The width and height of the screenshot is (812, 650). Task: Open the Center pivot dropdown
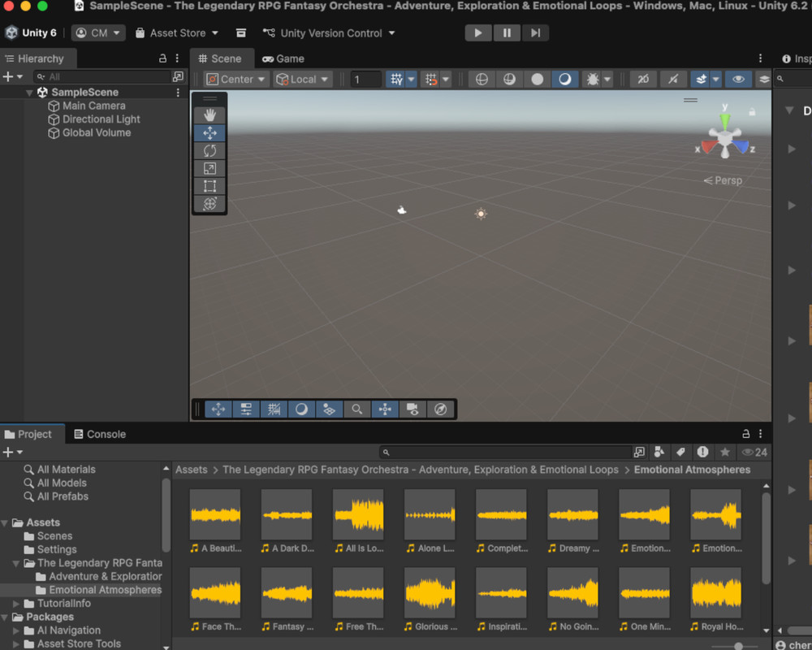pos(236,80)
